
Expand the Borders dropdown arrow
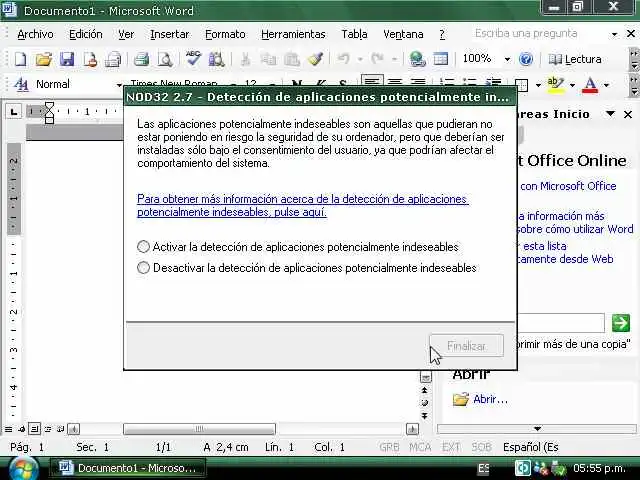tap(538, 85)
